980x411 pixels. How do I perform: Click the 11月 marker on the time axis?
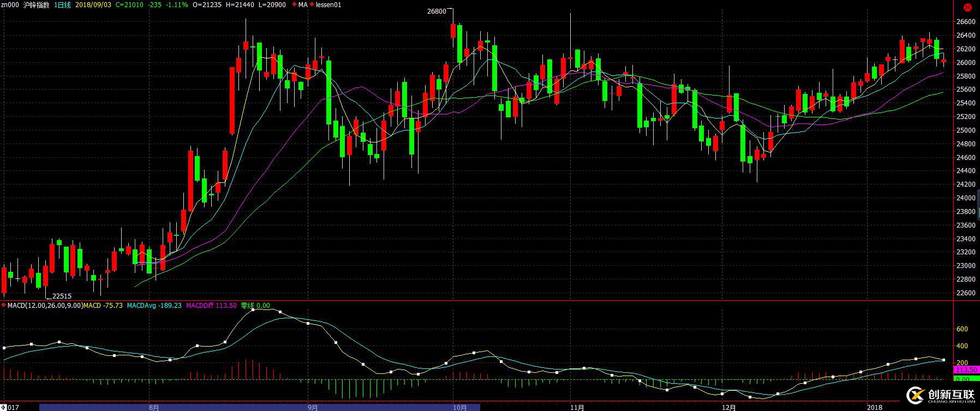click(x=577, y=407)
